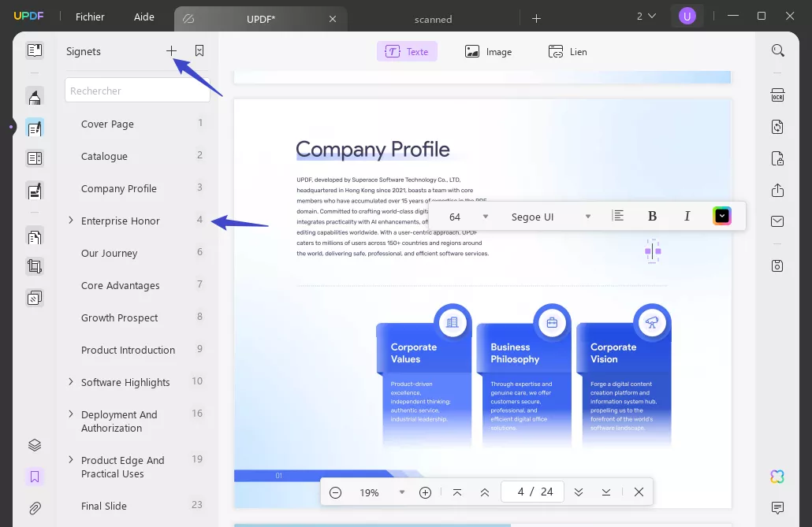Viewport: 812px width, 527px height.
Task: Open the user account avatar U
Action: click(x=687, y=17)
